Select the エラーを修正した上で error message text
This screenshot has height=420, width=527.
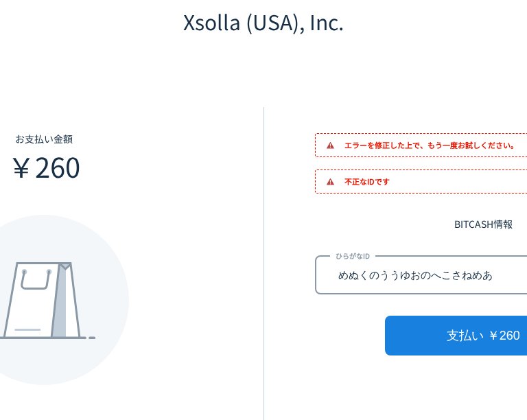(429, 145)
